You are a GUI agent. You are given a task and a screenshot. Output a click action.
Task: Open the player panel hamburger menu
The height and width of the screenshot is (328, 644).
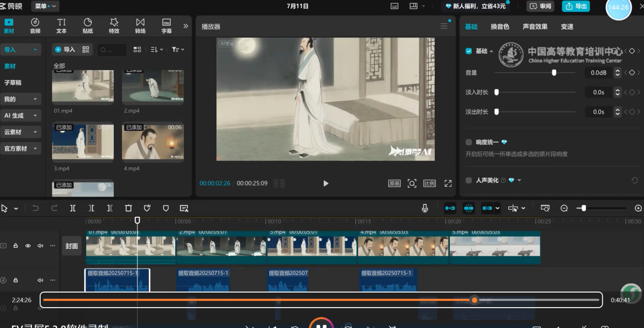click(444, 26)
